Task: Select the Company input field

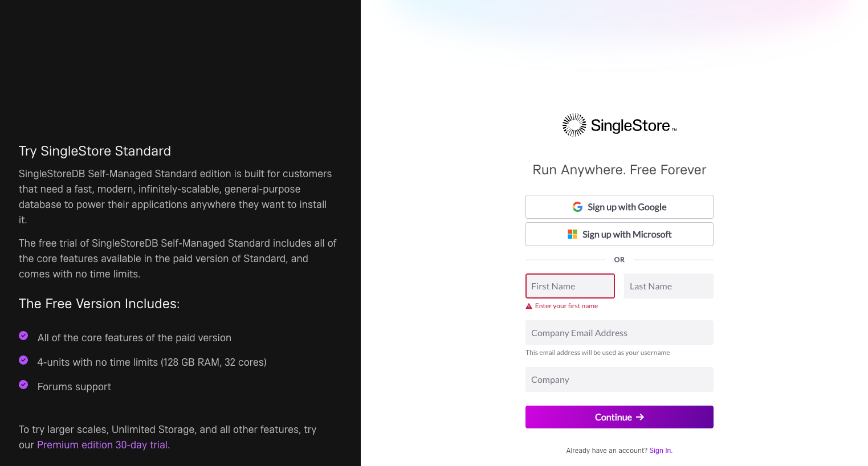Action: pos(620,379)
